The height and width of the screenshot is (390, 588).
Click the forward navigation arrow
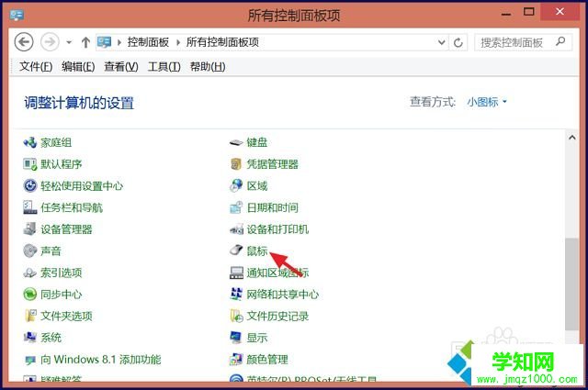coord(50,42)
